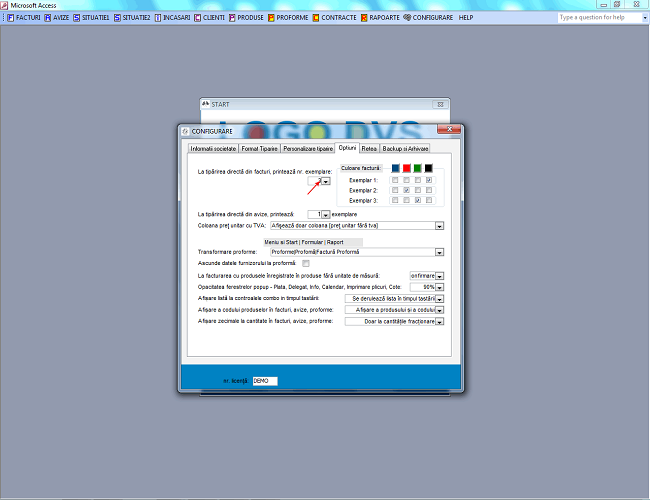The width and height of the screenshot is (650, 500).
Task: Click the Type a question for help box
Action: pos(599,17)
